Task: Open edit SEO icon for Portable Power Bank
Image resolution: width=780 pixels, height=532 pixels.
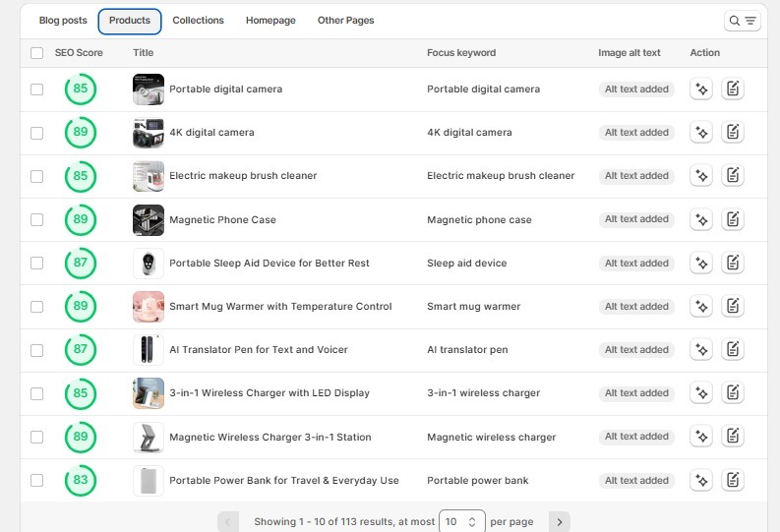Action: tap(732, 481)
